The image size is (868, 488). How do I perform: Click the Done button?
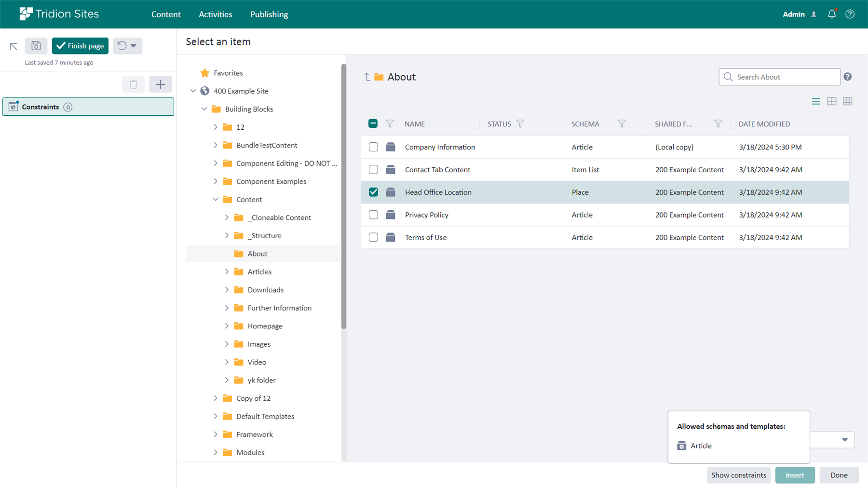point(839,475)
